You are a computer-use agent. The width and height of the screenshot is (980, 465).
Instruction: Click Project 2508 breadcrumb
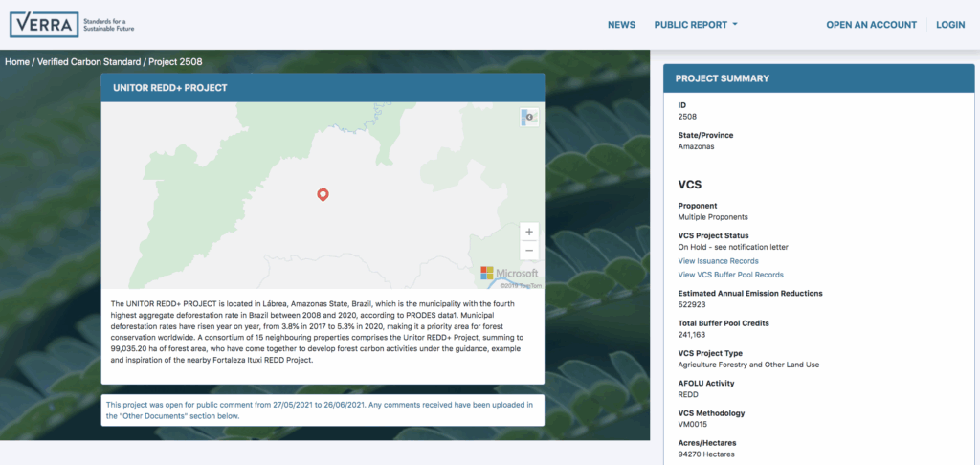click(175, 62)
